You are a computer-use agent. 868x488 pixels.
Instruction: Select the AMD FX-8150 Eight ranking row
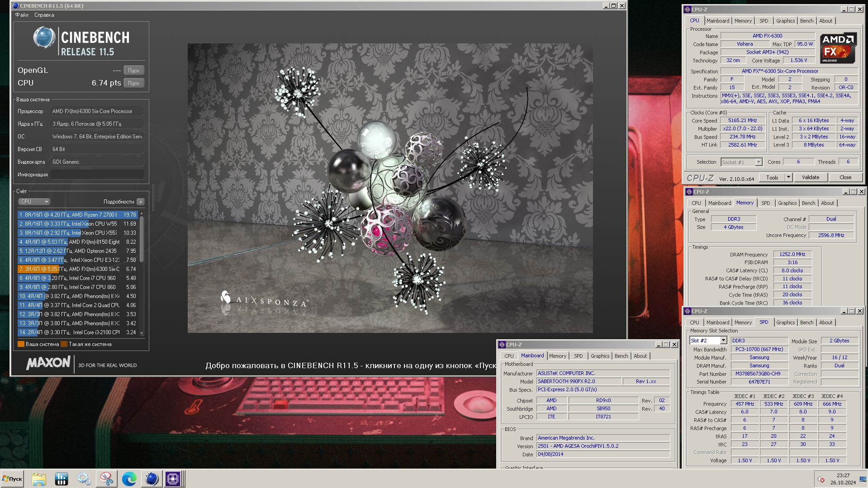(x=78, y=242)
